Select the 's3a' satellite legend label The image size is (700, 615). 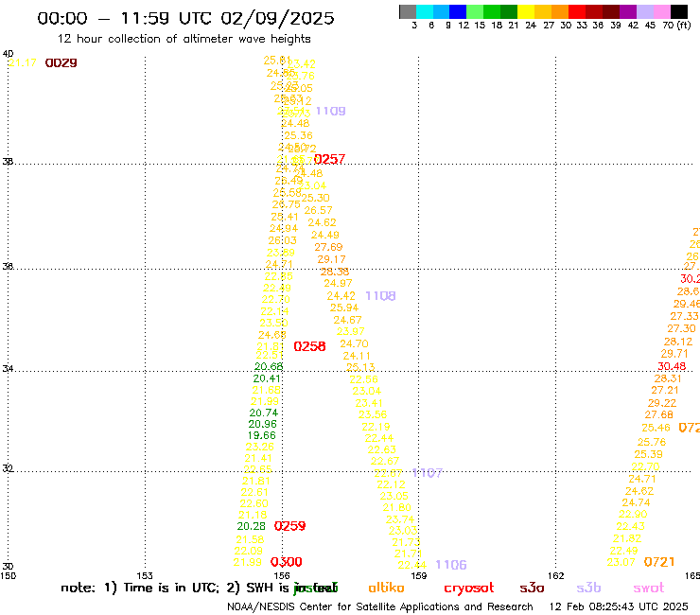point(532,588)
